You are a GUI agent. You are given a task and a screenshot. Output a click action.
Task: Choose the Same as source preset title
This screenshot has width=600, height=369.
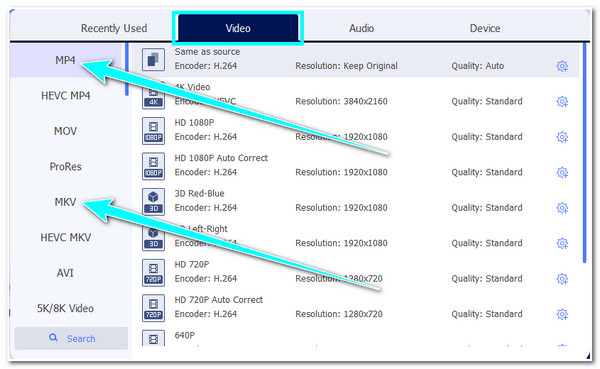pos(207,52)
